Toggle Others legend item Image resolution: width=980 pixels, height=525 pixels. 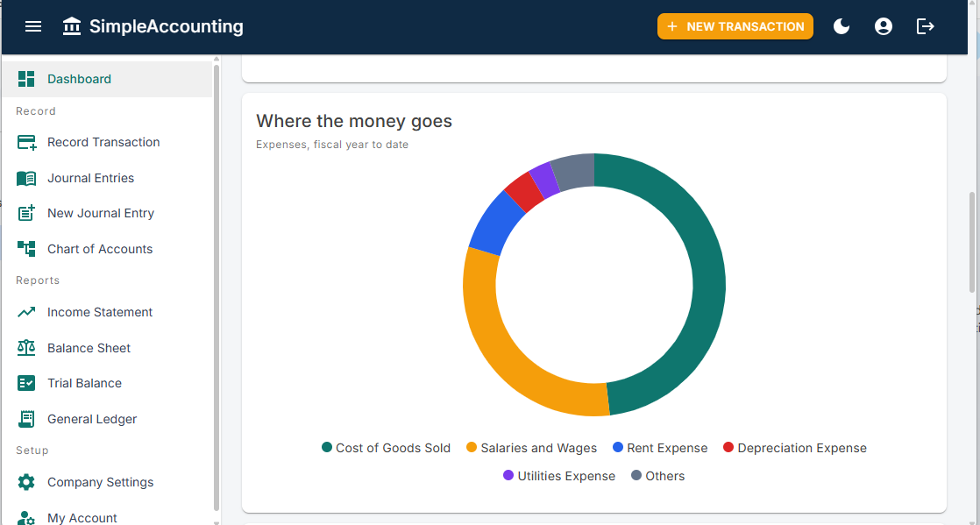coord(658,476)
